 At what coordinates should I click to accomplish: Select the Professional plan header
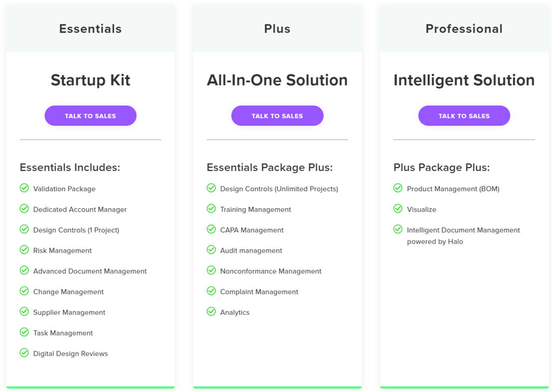464,28
